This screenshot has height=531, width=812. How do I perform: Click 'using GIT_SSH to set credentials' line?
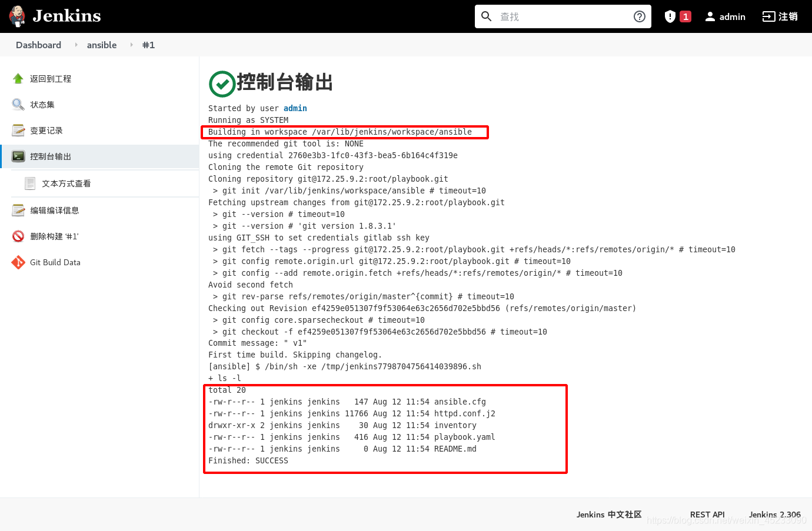[x=319, y=238]
